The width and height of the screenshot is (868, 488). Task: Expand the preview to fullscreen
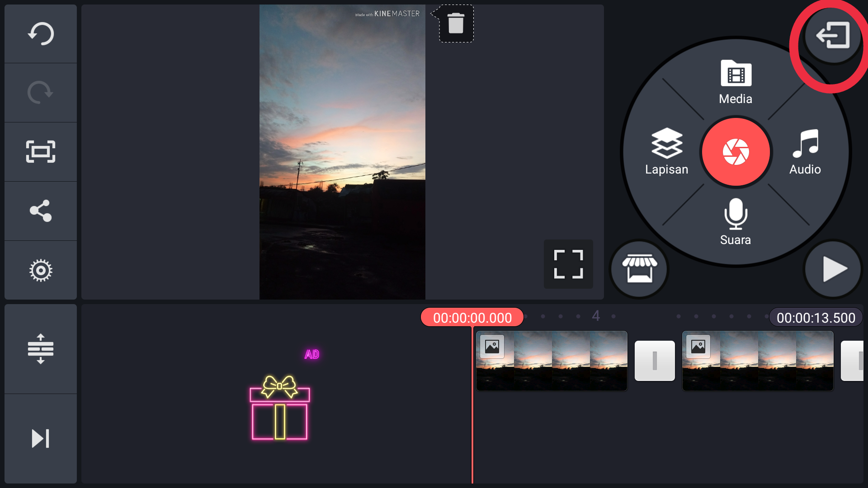coord(568,264)
